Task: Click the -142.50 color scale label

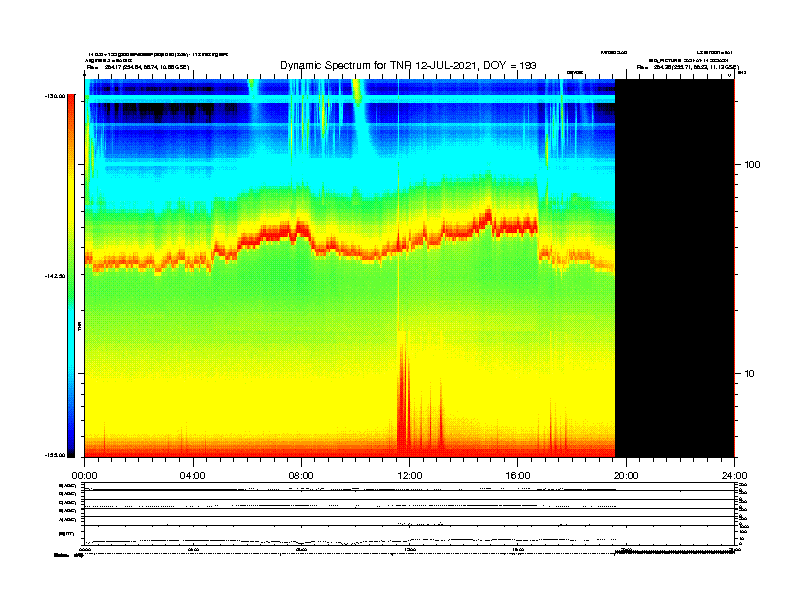Action: pyautogui.click(x=55, y=276)
